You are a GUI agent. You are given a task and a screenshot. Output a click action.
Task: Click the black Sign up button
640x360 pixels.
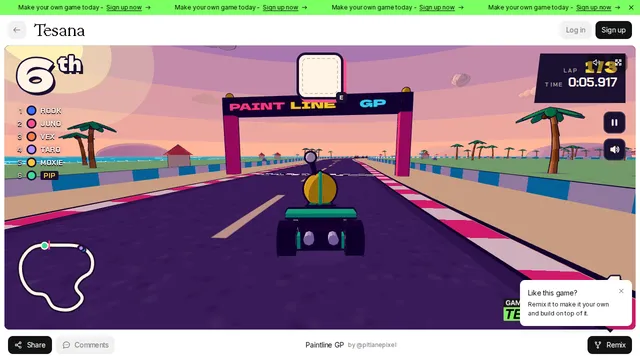click(x=613, y=30)
